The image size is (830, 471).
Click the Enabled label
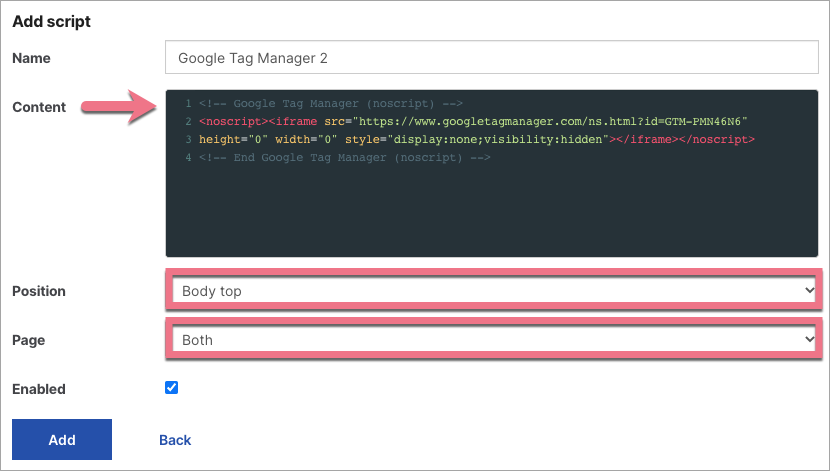tap(39, 389)
